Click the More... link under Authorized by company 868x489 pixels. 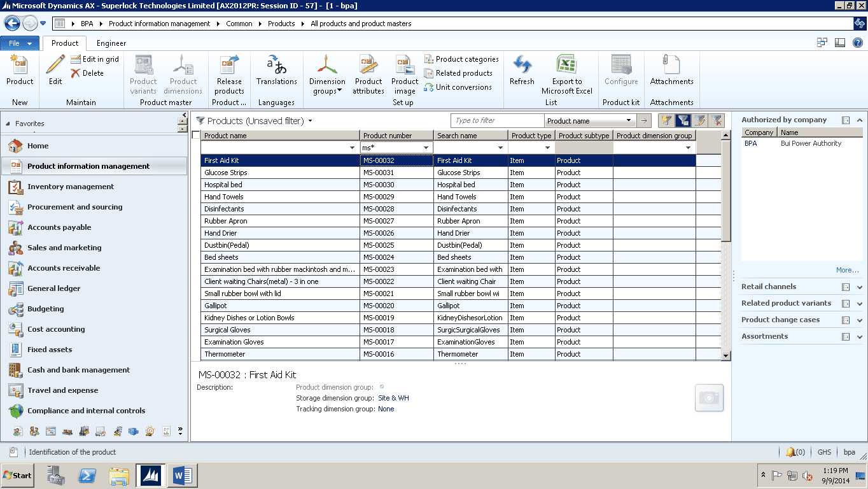click(847, 270)
